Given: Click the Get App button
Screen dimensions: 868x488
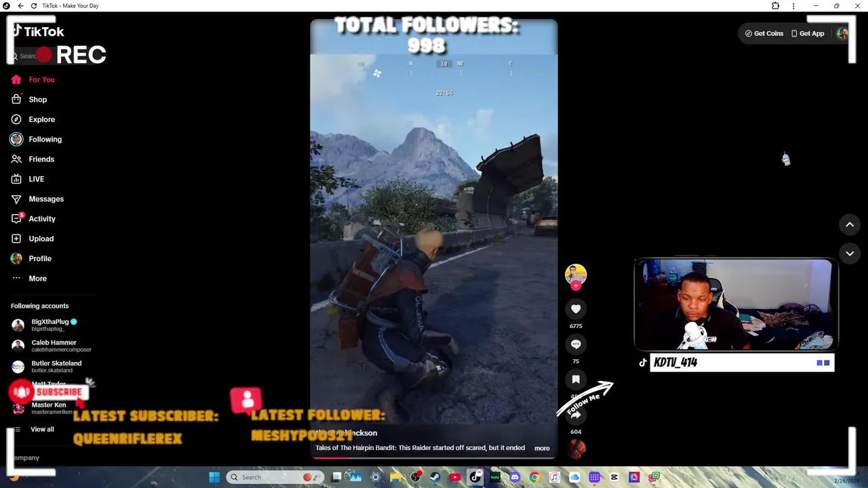Looking at the screenshot, I should click(808, 33).
